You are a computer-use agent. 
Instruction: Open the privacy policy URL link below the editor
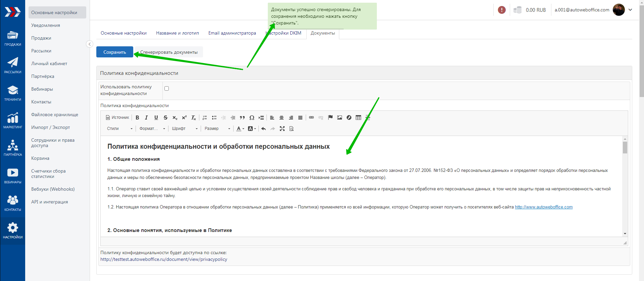click(x=164, y=259)
